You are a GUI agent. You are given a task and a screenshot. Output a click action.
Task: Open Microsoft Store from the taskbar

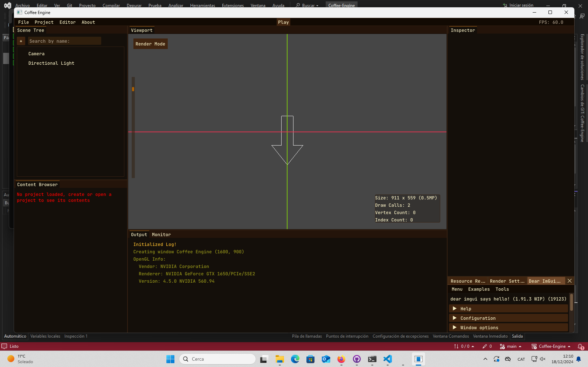click(310, 359)
